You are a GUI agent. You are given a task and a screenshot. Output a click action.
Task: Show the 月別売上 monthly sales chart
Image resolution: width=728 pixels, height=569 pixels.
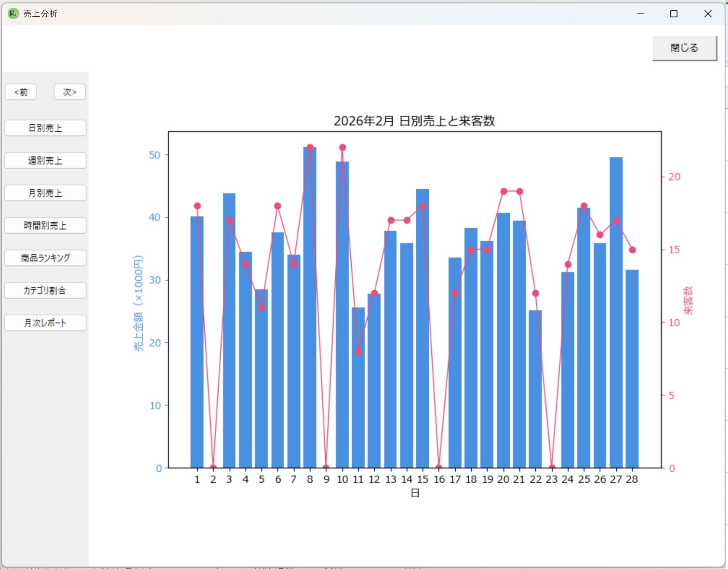coord(45,193)
